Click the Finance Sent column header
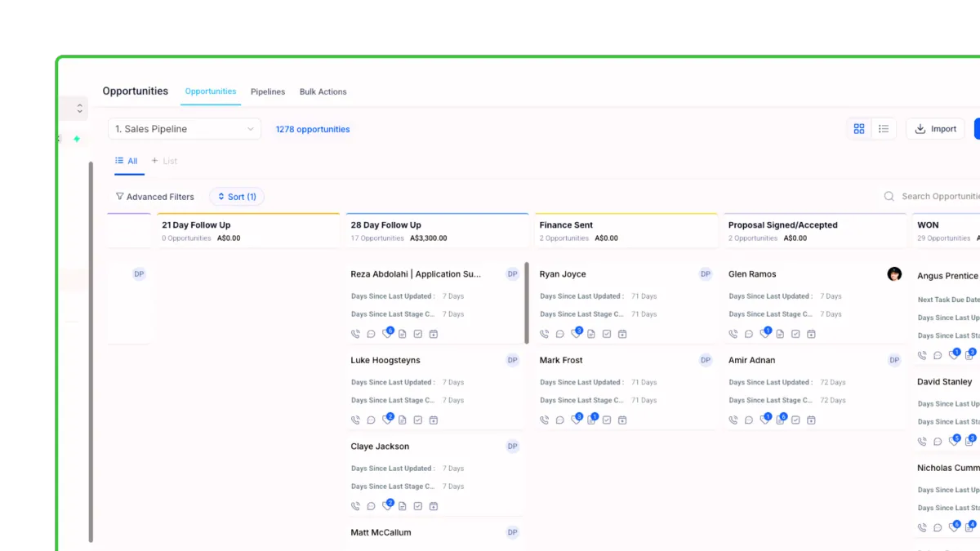The width and height of the screenshot is (980, 551). tap(626, 231)
